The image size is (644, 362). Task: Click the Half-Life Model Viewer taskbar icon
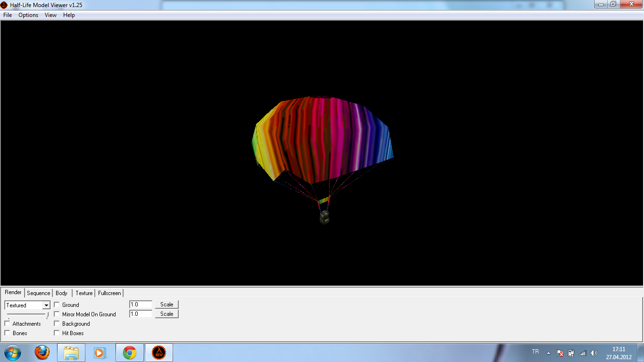[159, 353]
